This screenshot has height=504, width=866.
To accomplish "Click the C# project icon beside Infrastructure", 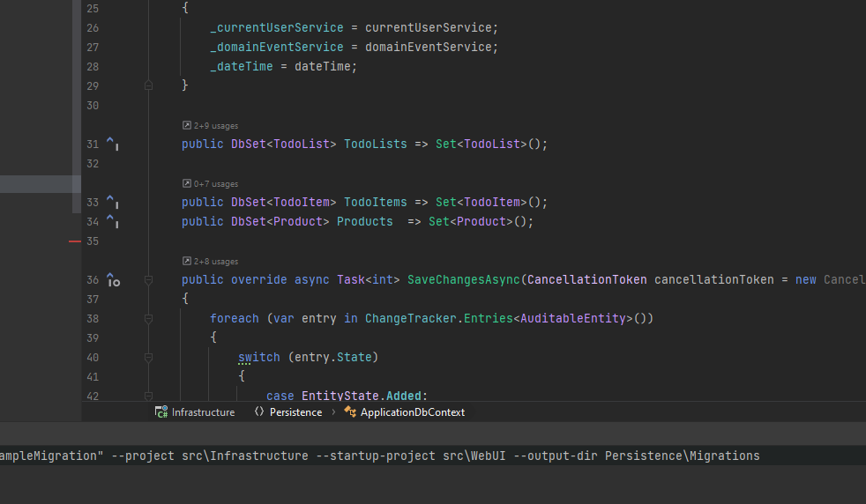I will click(x=161, y=411).
